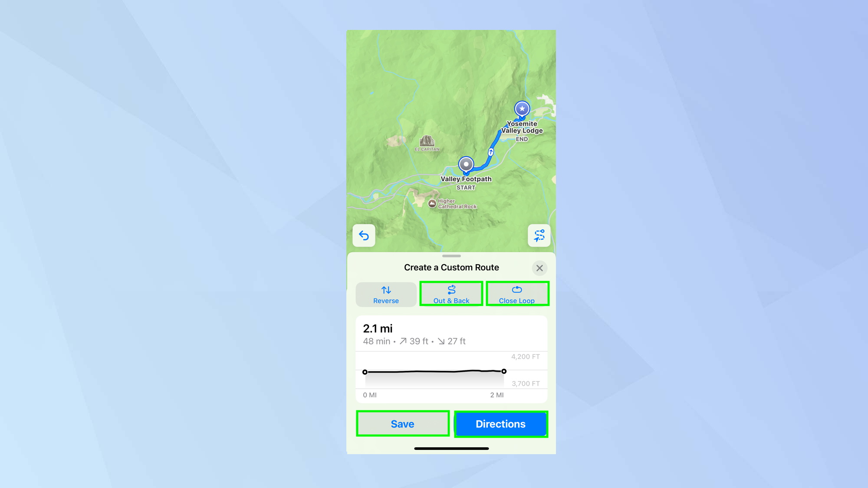Click the Save button
Viewport: 868px width, 488px height.
click(402, 424)
